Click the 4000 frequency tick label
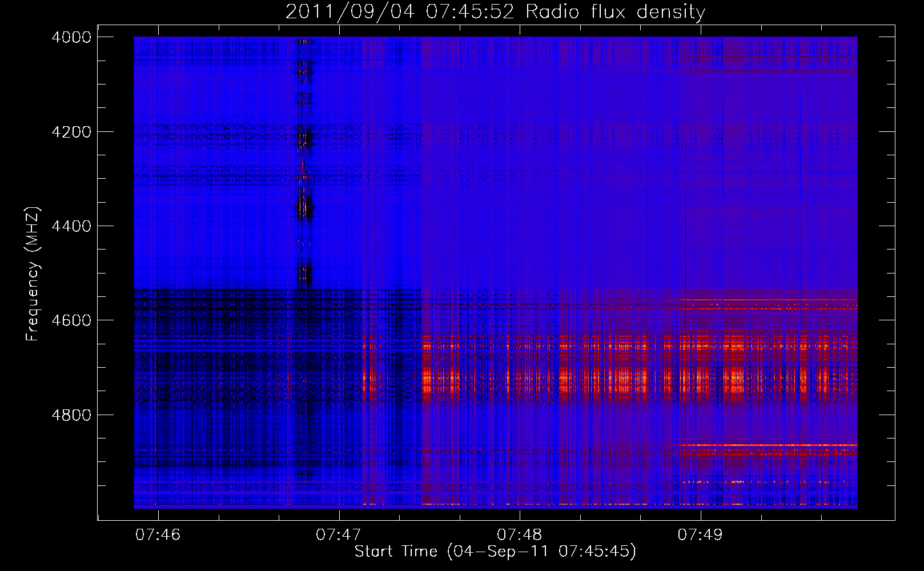Image resolution: width=924 pixels, height=571 pixels. pyautogui.click(x=71, y=37)
